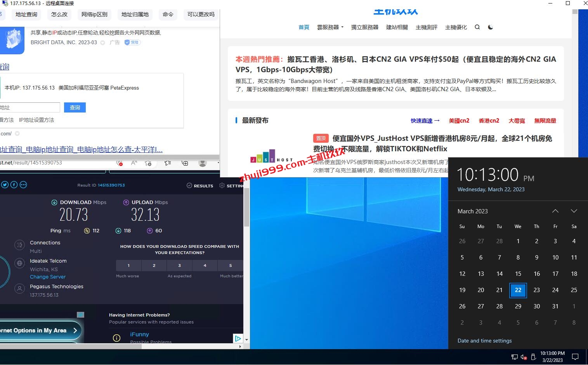Image resolution: width=588 pixels, height=365 pixels.
Task: Click the muted volume icon in system tray
Action: pyautogui.click(x=524, y=357)
